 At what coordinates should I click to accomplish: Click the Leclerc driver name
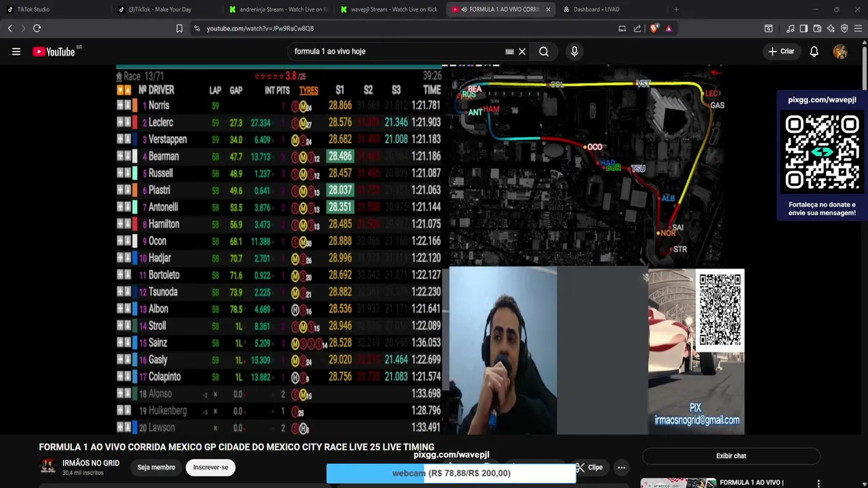click(161, 123)
